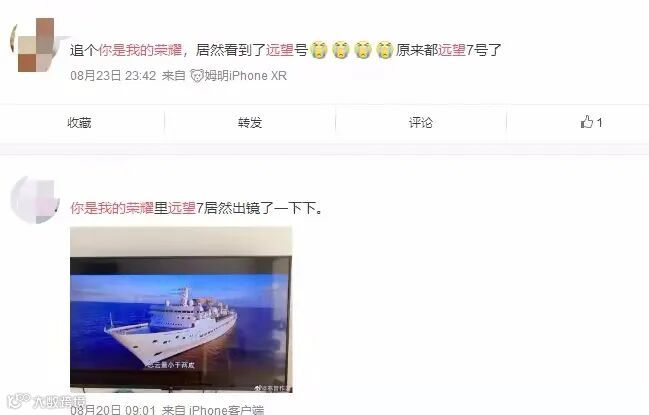The height and width of the screenshot is (415, 649).
Task: Click the Weibo watermark logo at bottom-left
Action: (46, 401)
